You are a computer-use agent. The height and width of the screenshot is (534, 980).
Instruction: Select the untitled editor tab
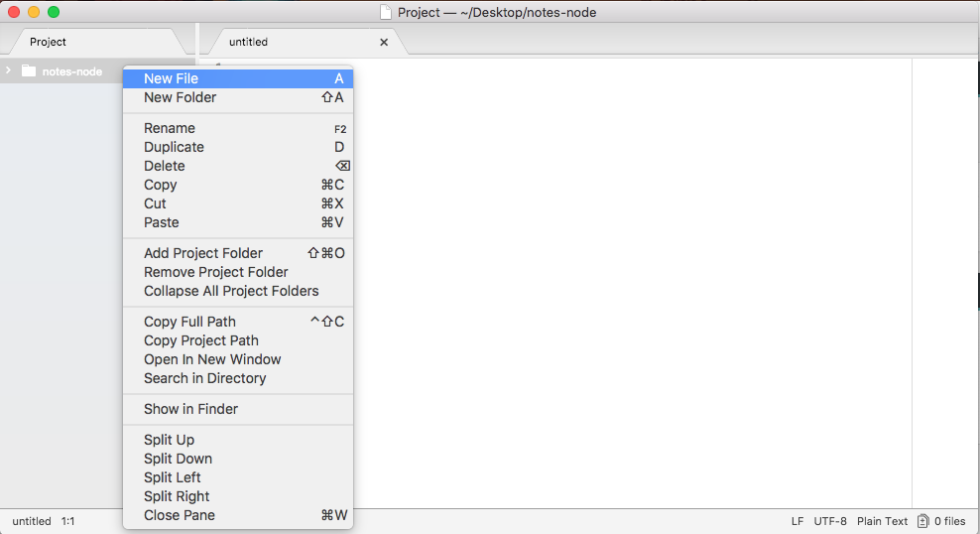click(x=249, y=42)
